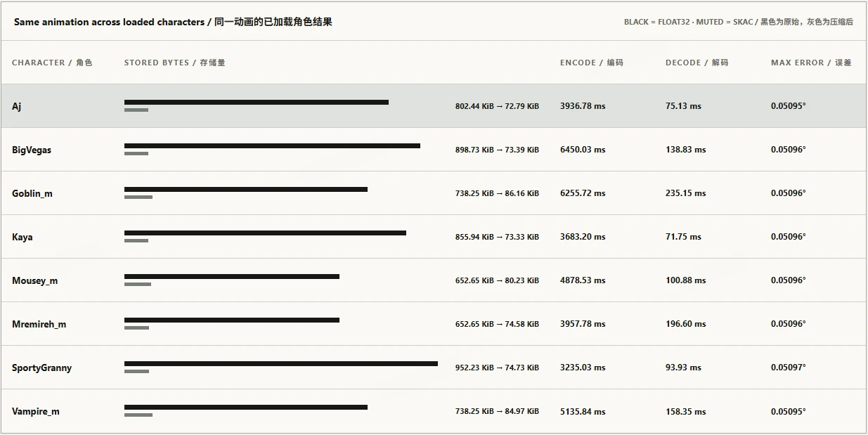The width and height of the screenshot is (868, 435).
Task: Click the STORED BYTES / 存储量 column header
Action: click(175, 63)
